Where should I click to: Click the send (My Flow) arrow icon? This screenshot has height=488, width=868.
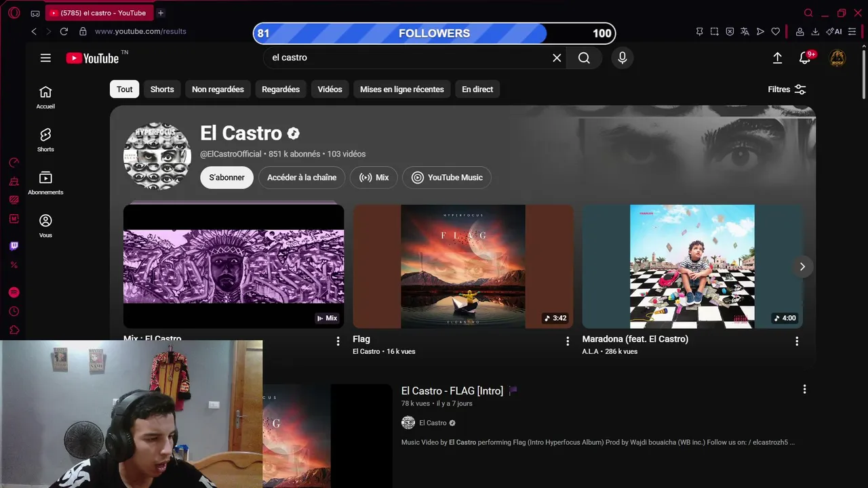coord(760,31)
